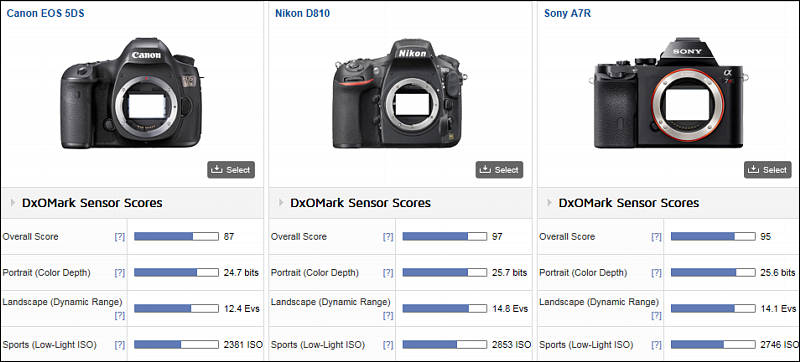Screen dimensions: 800x362
Task: Open the Canon EOS 5DS link
Action: (x=45, y=13)
